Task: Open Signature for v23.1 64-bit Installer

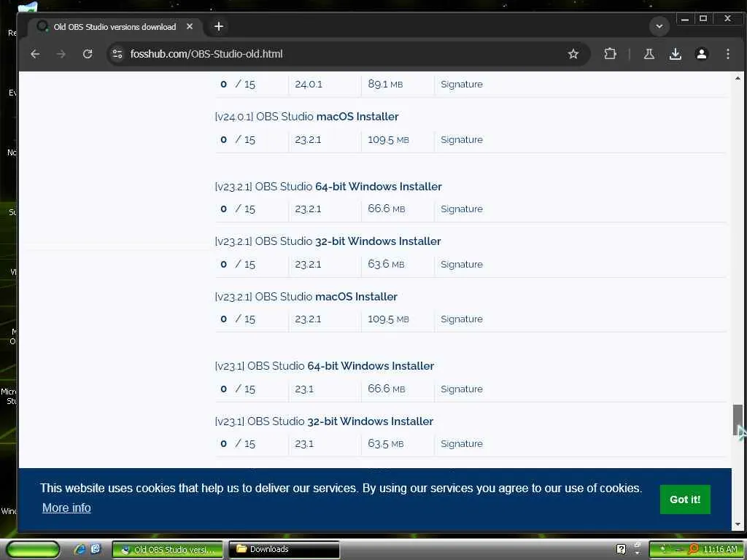Action: (x=461, y=389)
